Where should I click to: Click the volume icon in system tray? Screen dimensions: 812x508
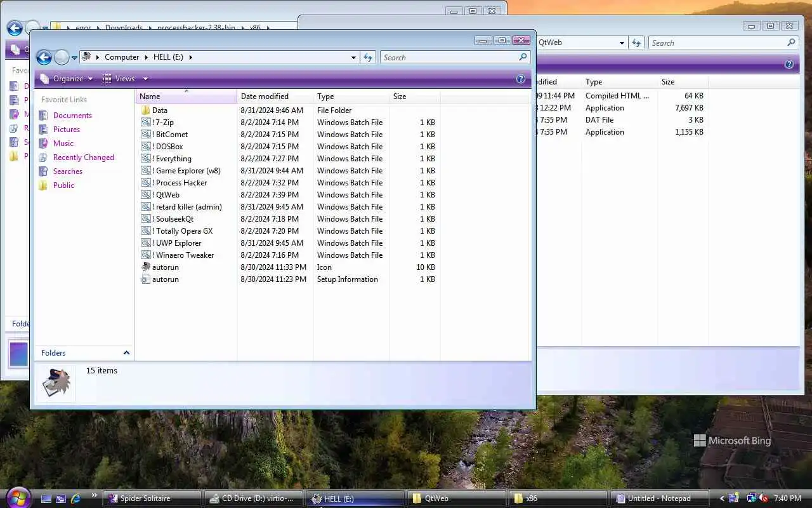(764, 498)
